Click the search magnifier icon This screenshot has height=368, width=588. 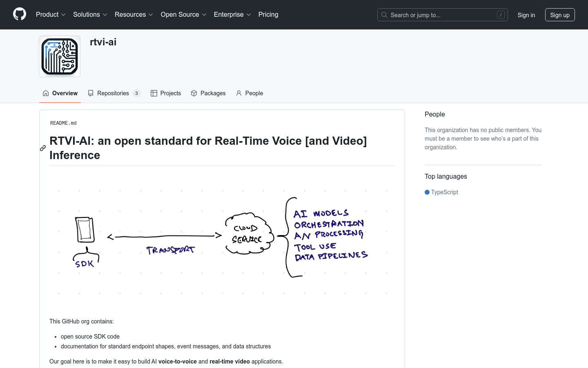pos(384,15)
